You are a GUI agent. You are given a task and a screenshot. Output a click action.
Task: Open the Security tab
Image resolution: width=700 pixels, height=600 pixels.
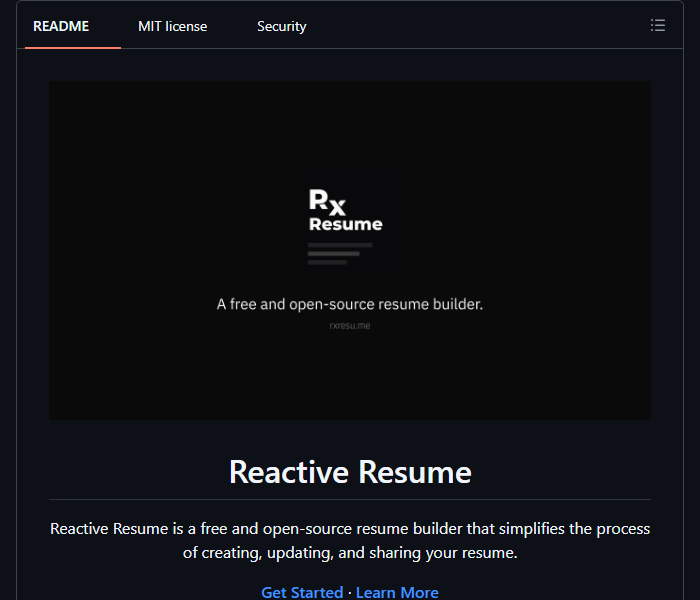(x=282, y=26)
